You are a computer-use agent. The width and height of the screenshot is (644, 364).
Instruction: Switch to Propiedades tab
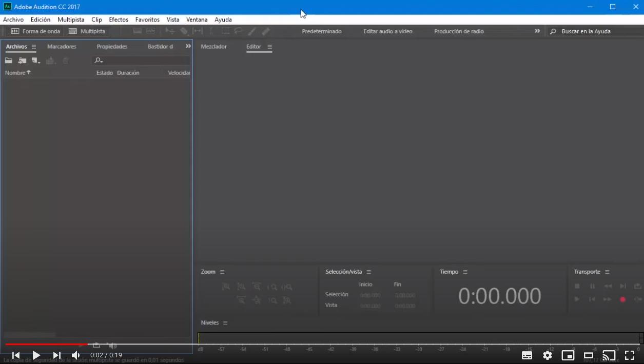coord(112,47)
